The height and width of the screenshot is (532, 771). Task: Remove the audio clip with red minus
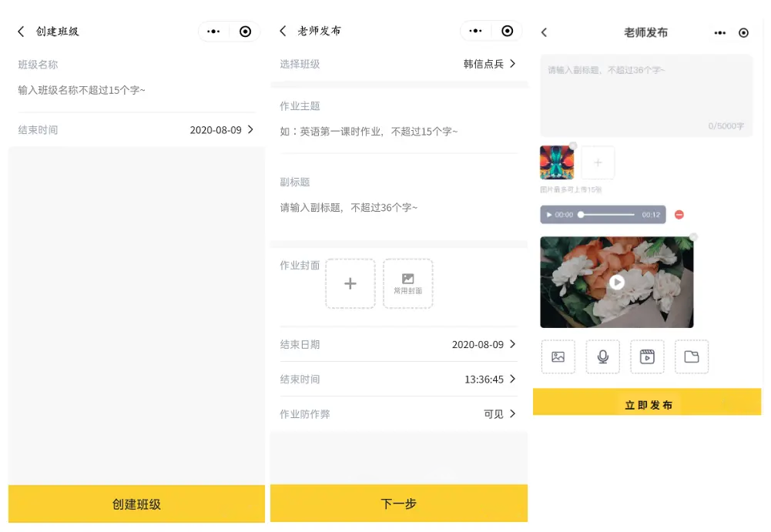(x=679, y=215)
